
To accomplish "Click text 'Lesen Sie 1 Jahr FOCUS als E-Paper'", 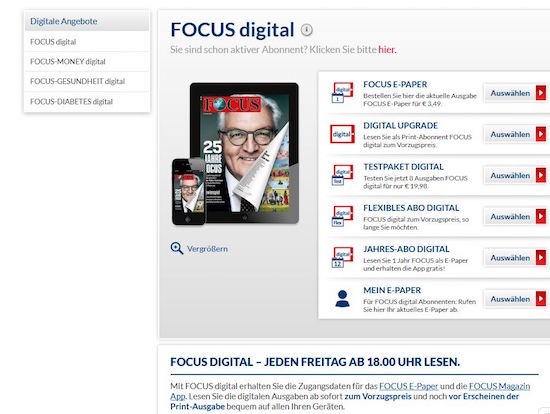I will [416, 260].
